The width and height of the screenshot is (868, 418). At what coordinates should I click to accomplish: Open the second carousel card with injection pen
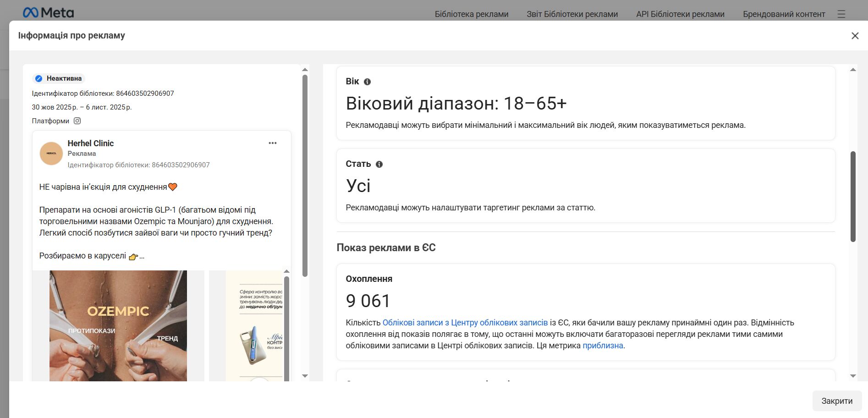tap(254, 326)
